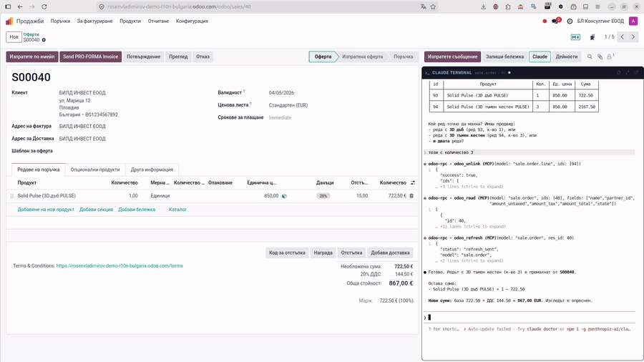Screen dimensions: 644x362
Task: Click the bookmark icon next to pager
Action: tap(592, 37)
